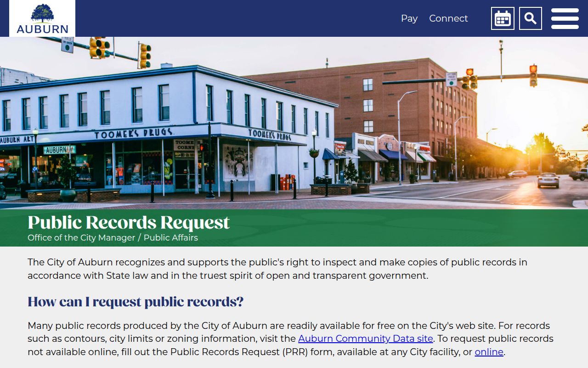Click Office of the City Manager breadcrumb text

click(81, 238)
